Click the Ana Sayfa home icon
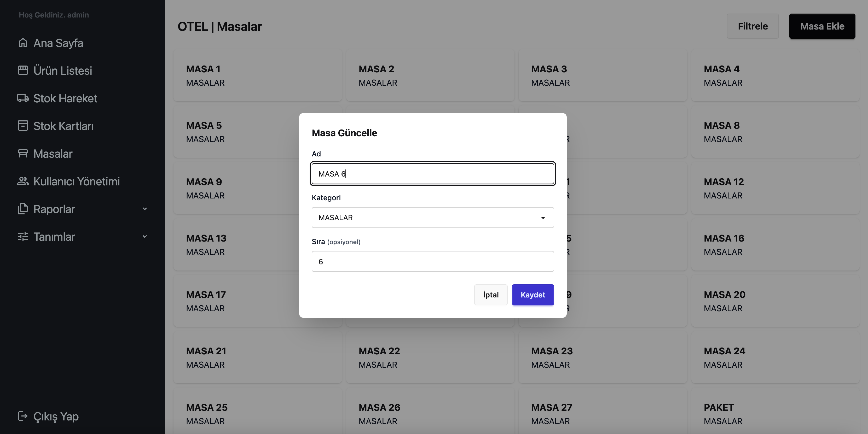Viewport: 868px width, 434px height. [22, 43]
